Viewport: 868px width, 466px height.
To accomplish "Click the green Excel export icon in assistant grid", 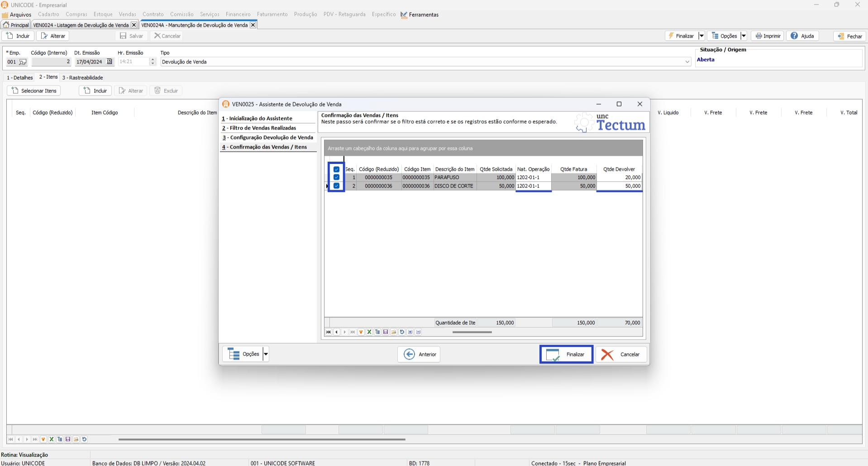I will (x=369, y=332).
